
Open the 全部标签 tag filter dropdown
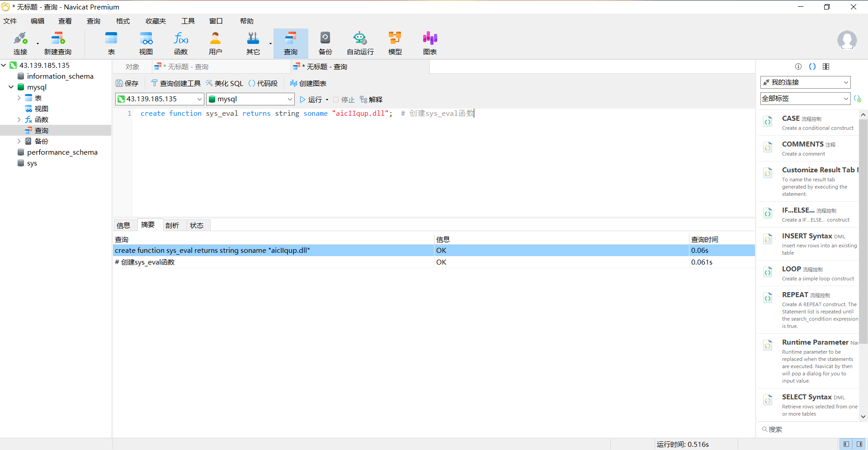[805, 99]
